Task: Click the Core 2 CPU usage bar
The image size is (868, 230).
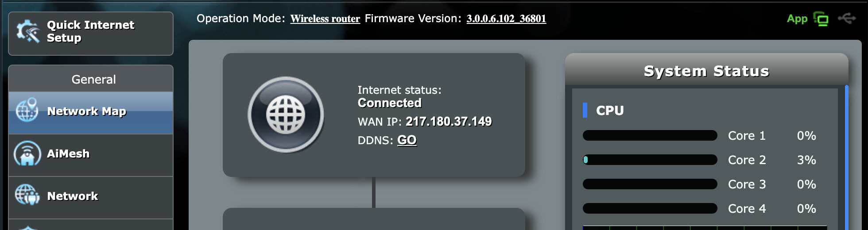Action: click(650, 160)
